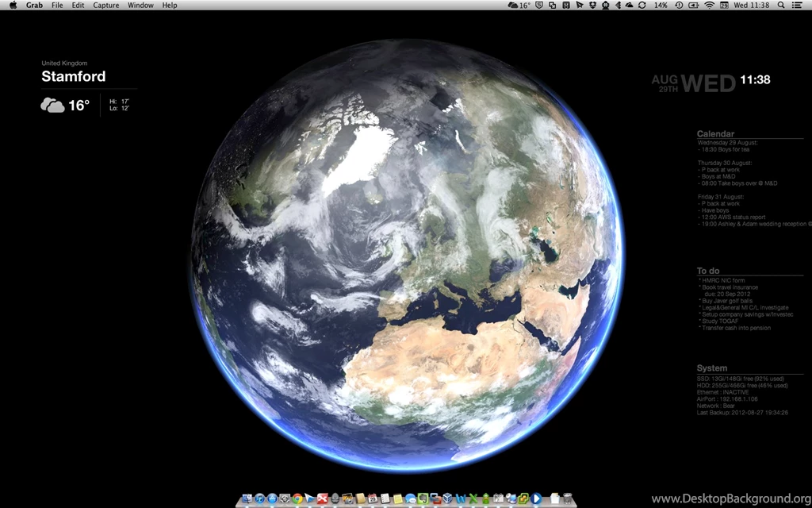Open the Capture menu of Grab
Viewport: 812px width, 508px height.
coord(105,5)
